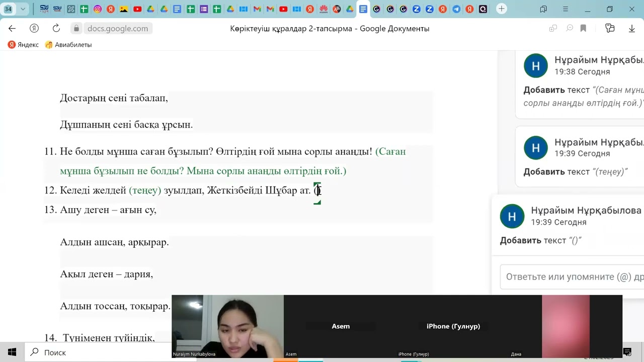
Task: Select Nuraiym Nurkabylova's video thumbnail
Action: 227,326
